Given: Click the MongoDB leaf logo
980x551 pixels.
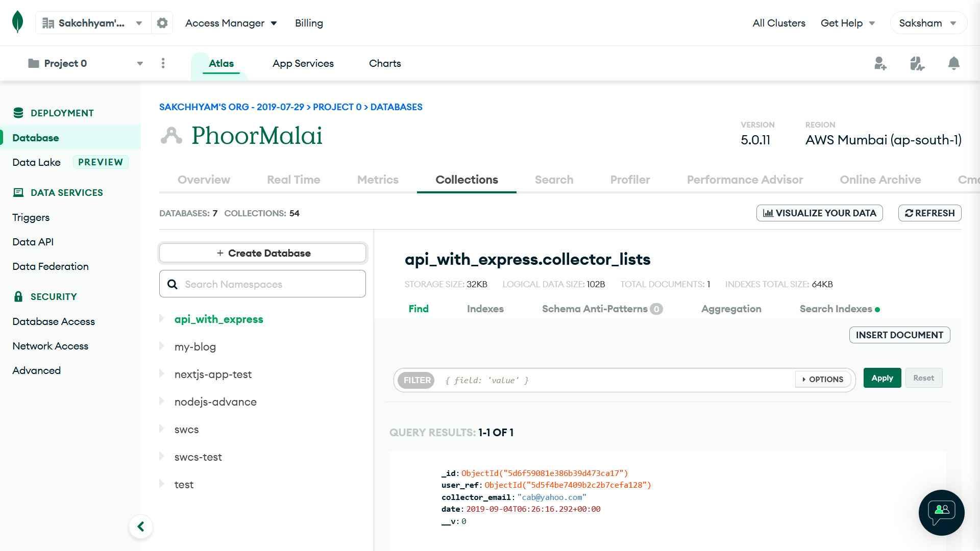Looking at the screenshot, I should click(x=17, y=22).
